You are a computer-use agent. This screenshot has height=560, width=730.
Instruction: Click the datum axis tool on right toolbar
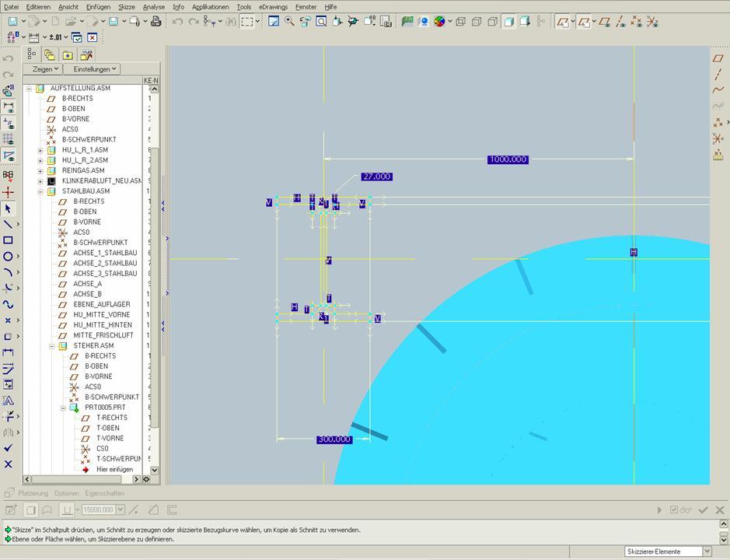[718, 74]
